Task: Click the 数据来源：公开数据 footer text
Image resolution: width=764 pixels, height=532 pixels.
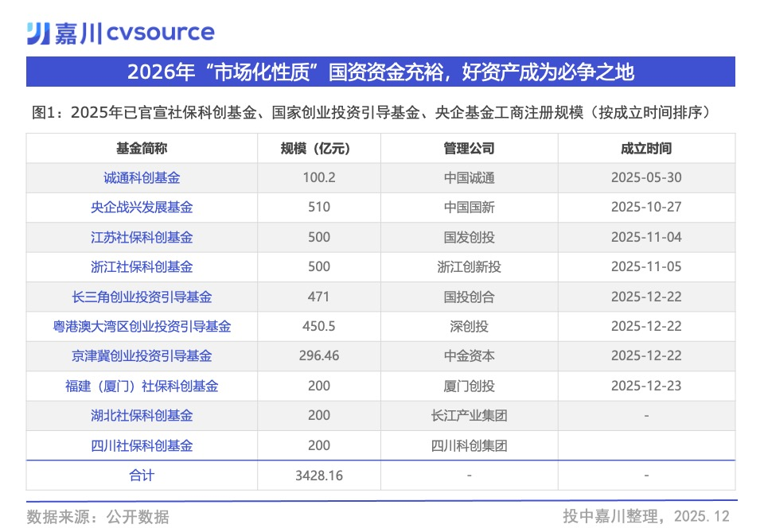Action: click(x=98, y=517)
